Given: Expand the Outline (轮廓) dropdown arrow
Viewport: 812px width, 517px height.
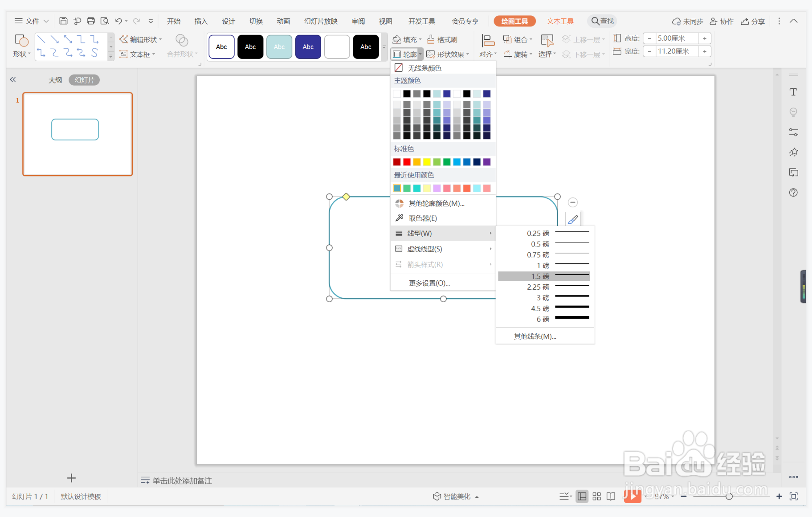Looking at the screenshot, I should point(420,54).
